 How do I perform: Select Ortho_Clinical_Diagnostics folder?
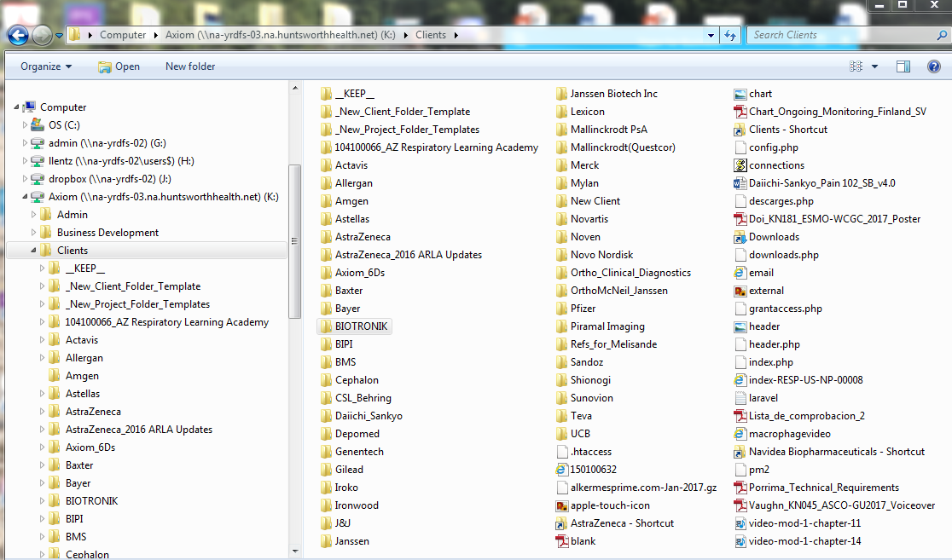624,273
